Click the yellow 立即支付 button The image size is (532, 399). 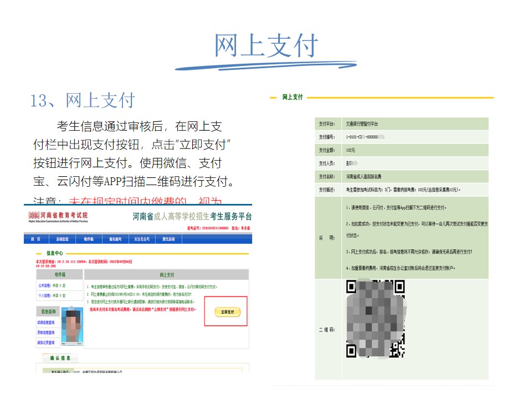pyautogui.click(x=227, y=312)
